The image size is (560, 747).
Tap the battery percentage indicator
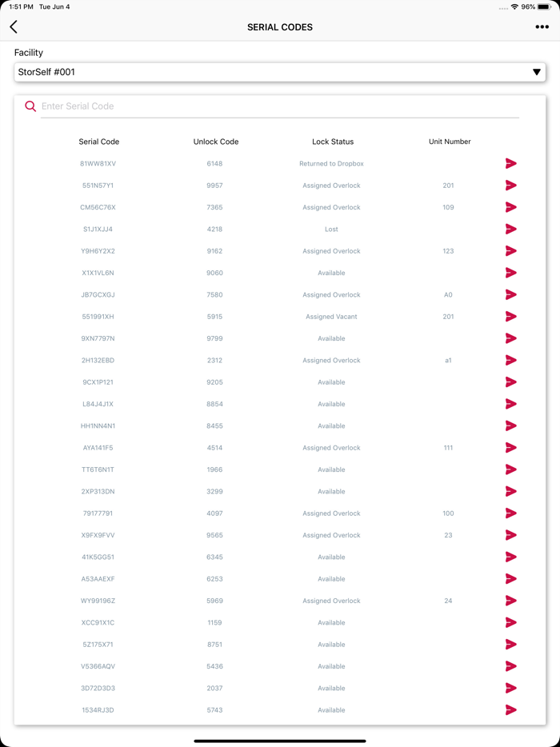point(530,6)
